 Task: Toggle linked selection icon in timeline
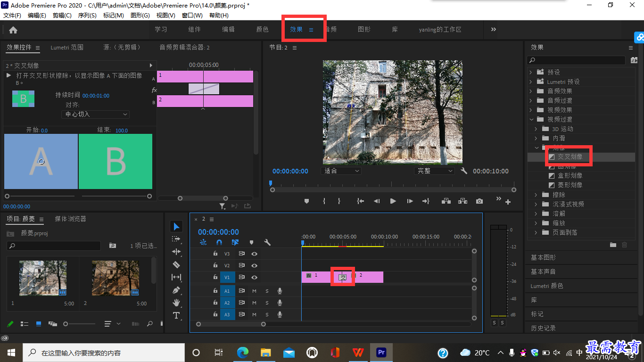pyautogui.click(x=235, y=242)
